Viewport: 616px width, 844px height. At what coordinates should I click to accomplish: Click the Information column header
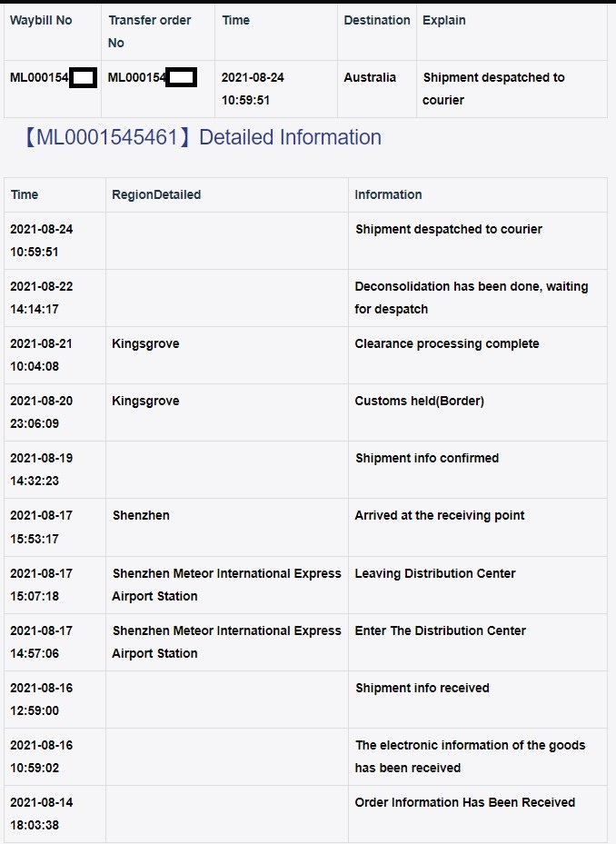click(388, 194)
